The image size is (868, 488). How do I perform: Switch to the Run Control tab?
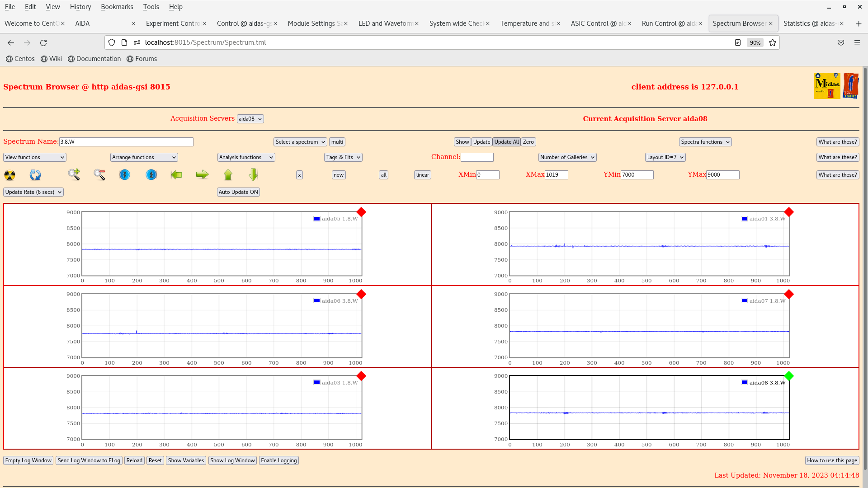[x=668, y=23]
